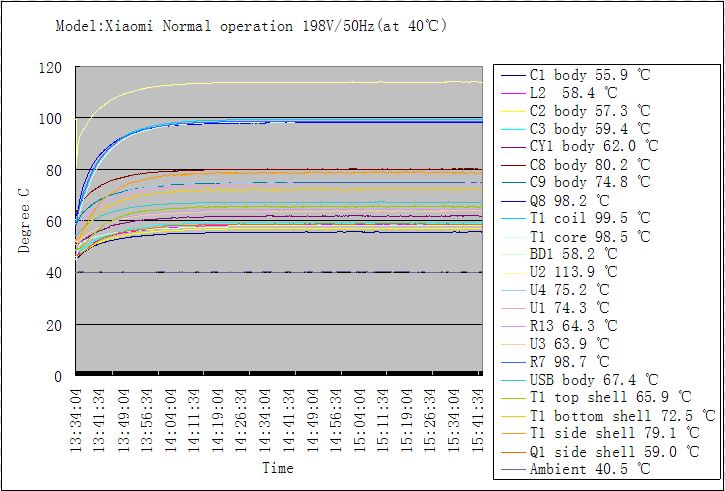Click legend entry 'CY1 body 62.0 ℃'
Screen dimensions: 725x491
[x=580, y=147]
